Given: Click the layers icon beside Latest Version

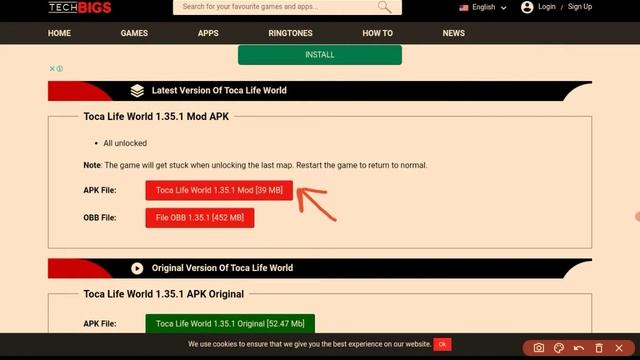Looking at the screenshot, I should click(x=137, y=91).
